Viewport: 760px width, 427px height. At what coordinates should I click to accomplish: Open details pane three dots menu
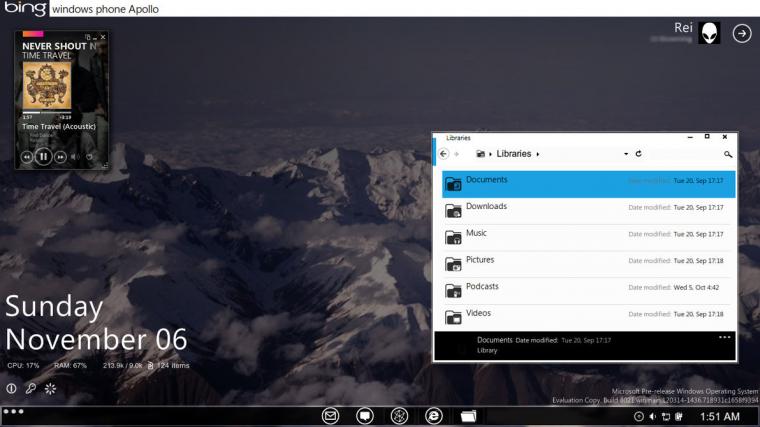[724, 337]
